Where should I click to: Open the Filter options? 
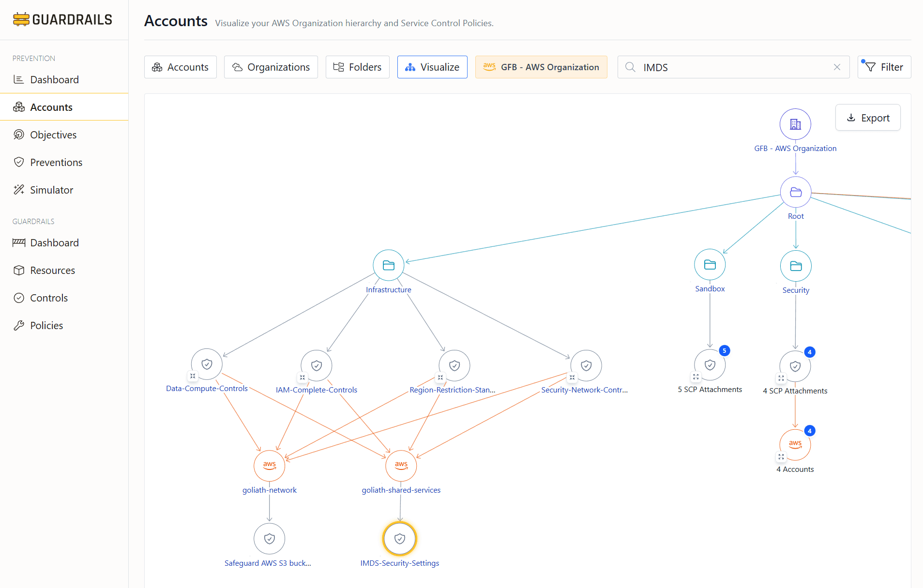[x=884, y=67]
